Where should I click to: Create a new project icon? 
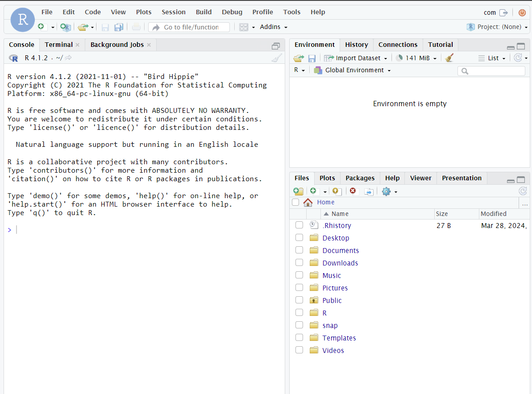coord(65,27)
